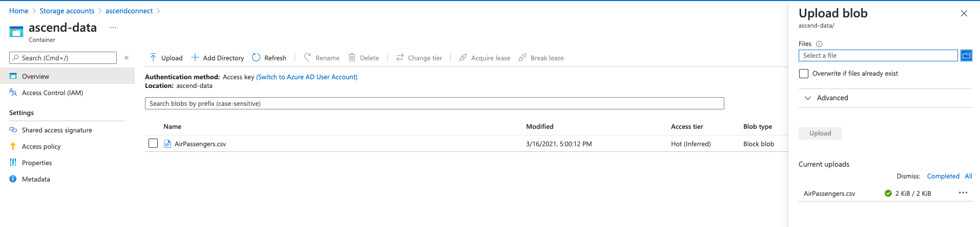This screenshot has height=227, width=980.
Task: Click the AirPassengers.csv file icon in list
Action: pos(167,144)
